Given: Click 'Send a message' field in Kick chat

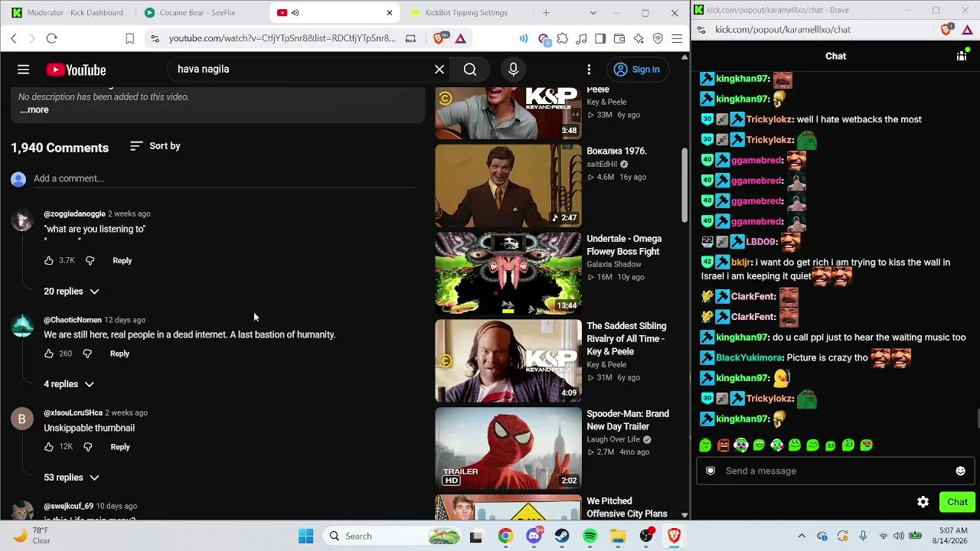Looking at the screenshot, I should (x=835, y=471).
